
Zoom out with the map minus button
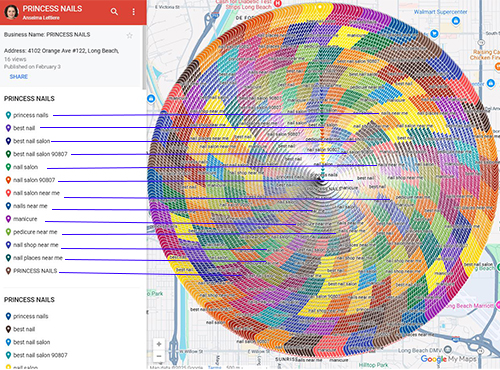point(159,356)
